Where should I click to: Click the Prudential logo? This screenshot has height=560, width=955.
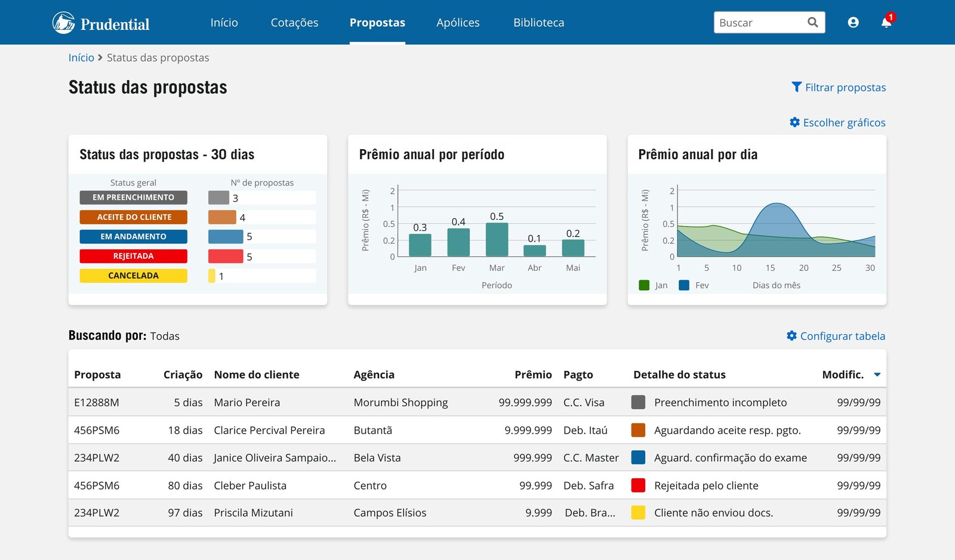pos(101,23)
